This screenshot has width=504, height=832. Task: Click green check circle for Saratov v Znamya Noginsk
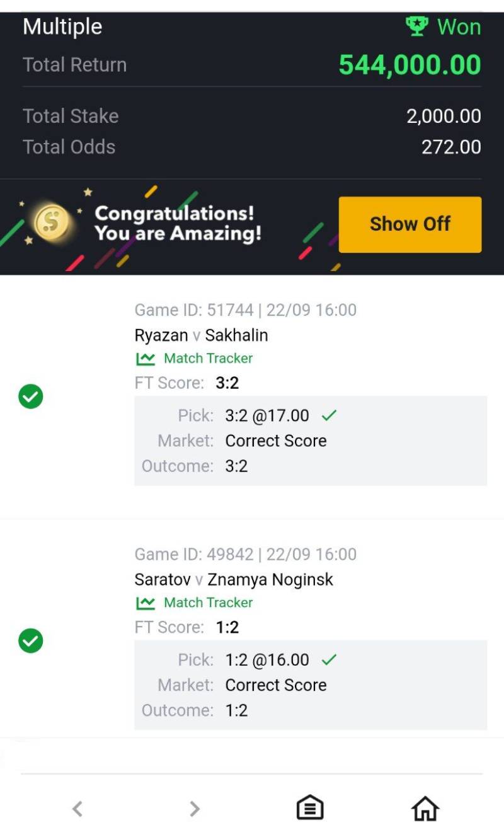[x=30, y=641]
